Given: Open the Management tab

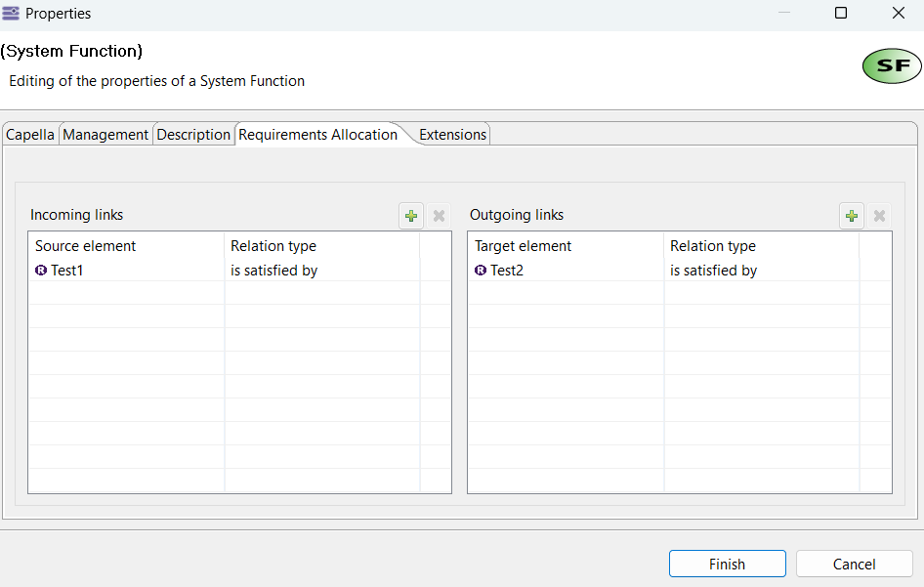Looking at the screenshot, I should (x=105, y=135).
